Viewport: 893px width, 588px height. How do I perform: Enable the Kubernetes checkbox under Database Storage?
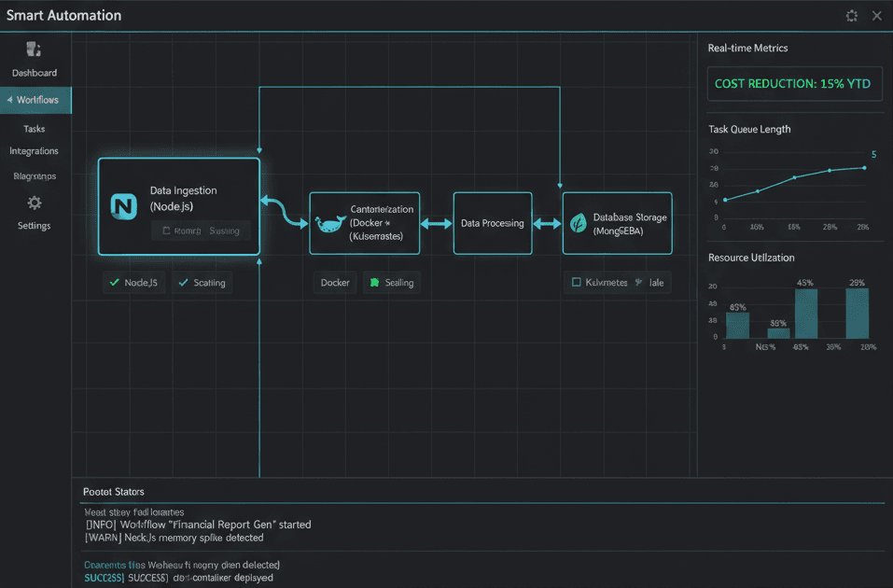click(x=577, y=282)
